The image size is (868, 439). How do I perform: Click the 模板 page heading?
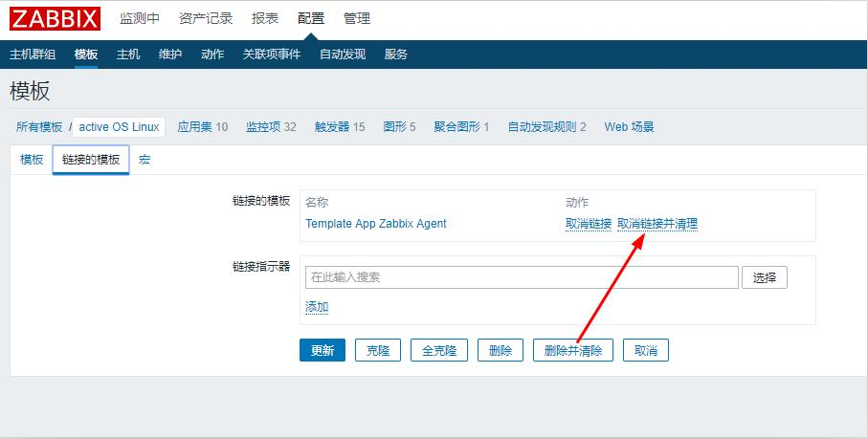(x=30, y=91)
